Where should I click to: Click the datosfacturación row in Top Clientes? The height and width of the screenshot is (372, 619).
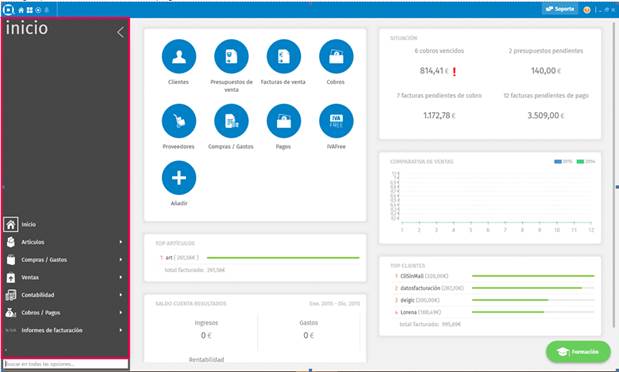[x=493, y=288]
